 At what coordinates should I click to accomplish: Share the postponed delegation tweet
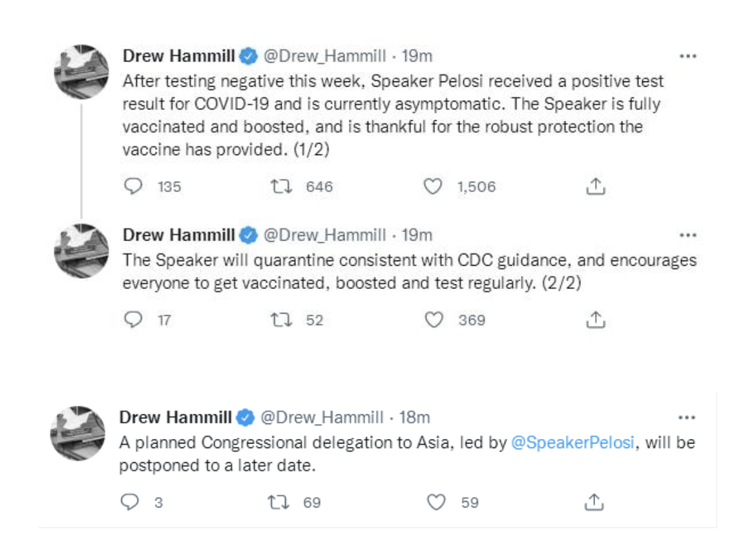pos(594,502)
